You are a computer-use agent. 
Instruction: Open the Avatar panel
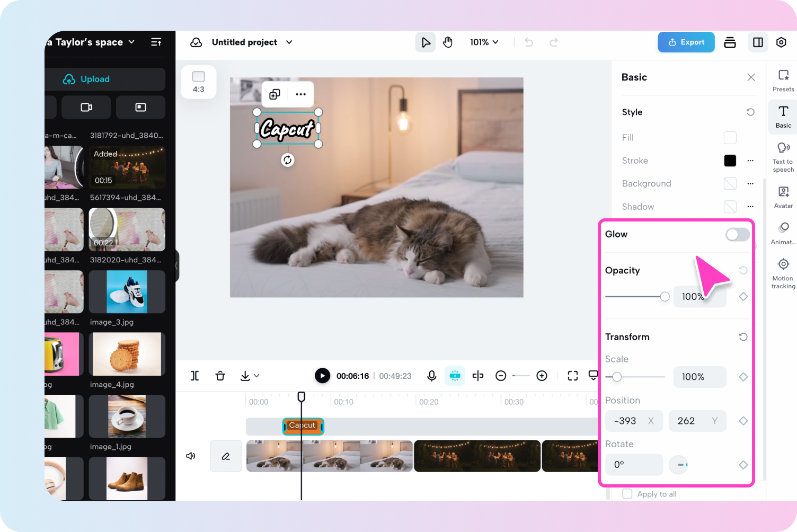pyautogui.click(x=783, y=197)
